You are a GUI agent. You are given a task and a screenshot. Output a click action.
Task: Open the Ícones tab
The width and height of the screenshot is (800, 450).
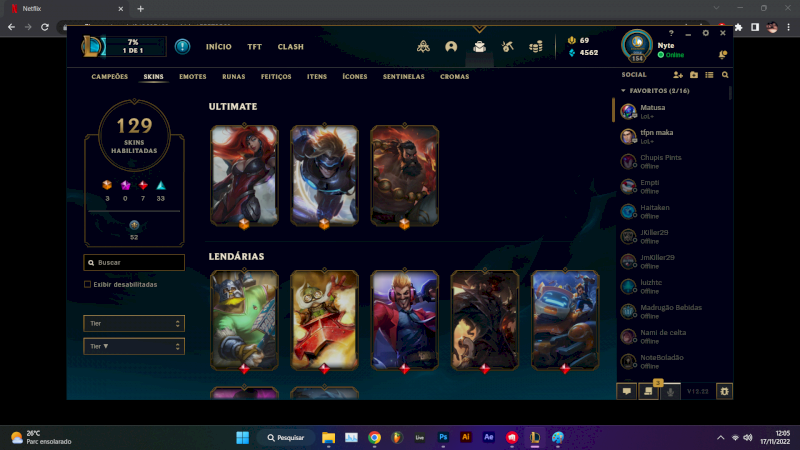click(355, 77)
